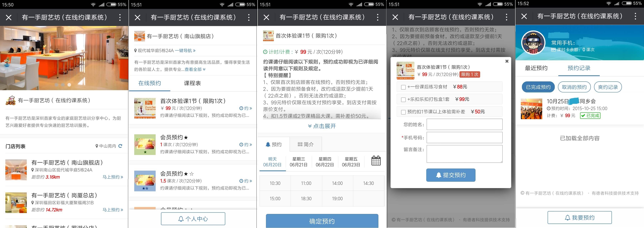Choose the 19:00 time slot

[337, 199]
